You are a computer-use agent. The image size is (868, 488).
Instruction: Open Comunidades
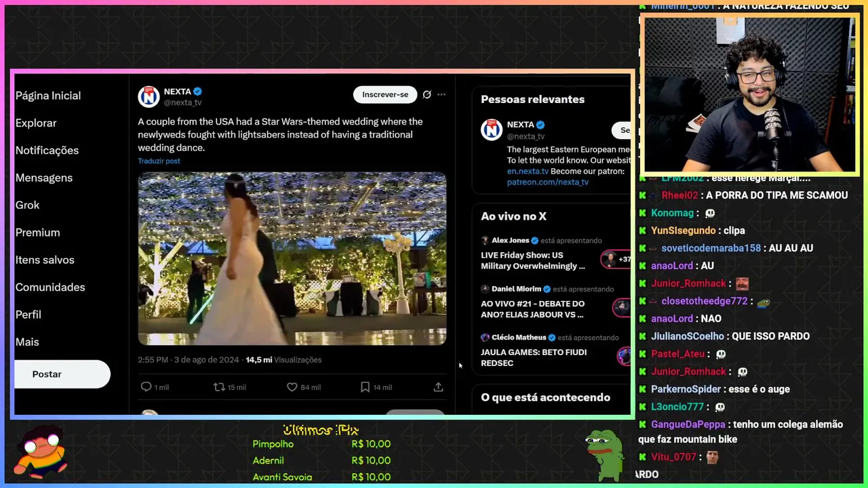50,287
